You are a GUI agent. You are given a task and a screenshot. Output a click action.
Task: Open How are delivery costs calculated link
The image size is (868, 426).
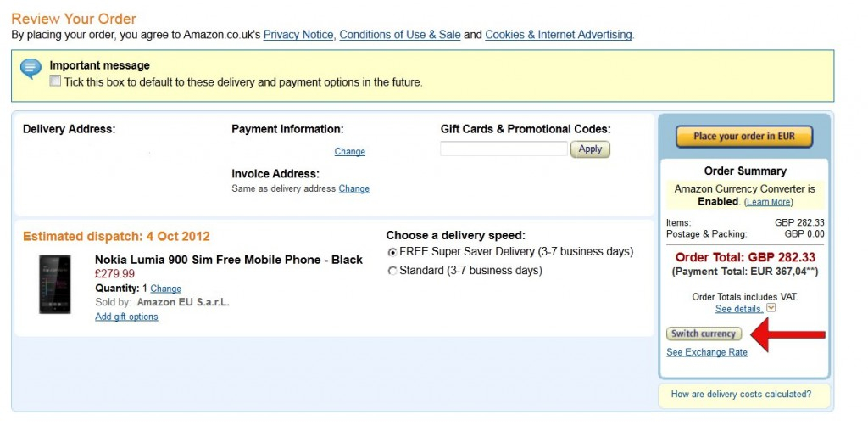click(x=741, y=394)
